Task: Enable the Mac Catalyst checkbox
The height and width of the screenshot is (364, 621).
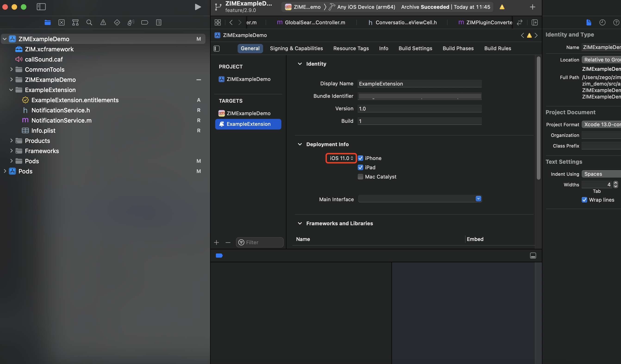Action: pyautogui.click(x=360, y=177)
